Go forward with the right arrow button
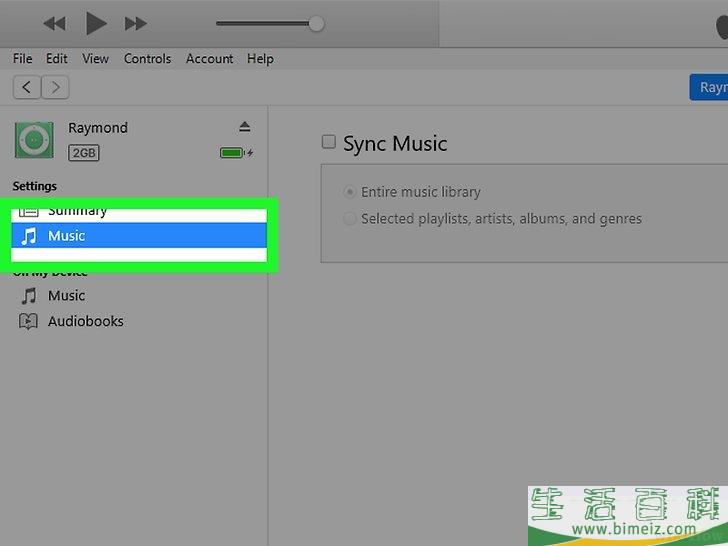The image size is (728, 546). [55, 87]
